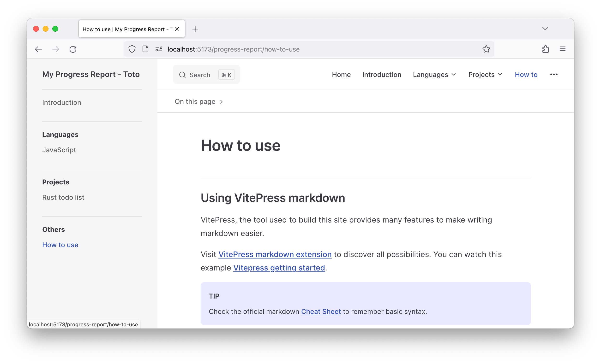The width and height of the screenshot is (601, 364).
Task: Click the page reload icon
Action: point(73,49)
